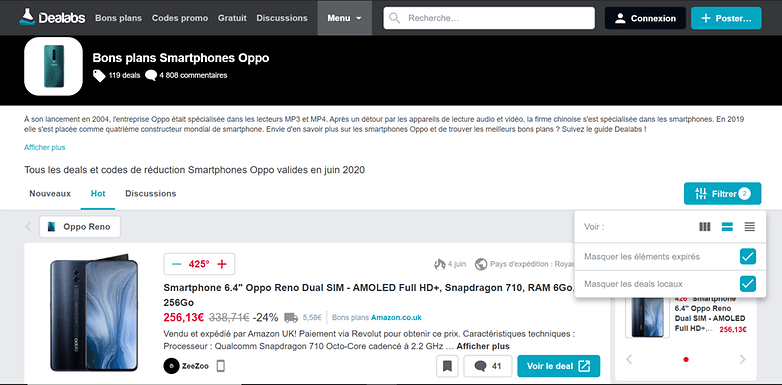Go to previous category with left chevron
Screen dimensions: 782x385
click(28, 227)
